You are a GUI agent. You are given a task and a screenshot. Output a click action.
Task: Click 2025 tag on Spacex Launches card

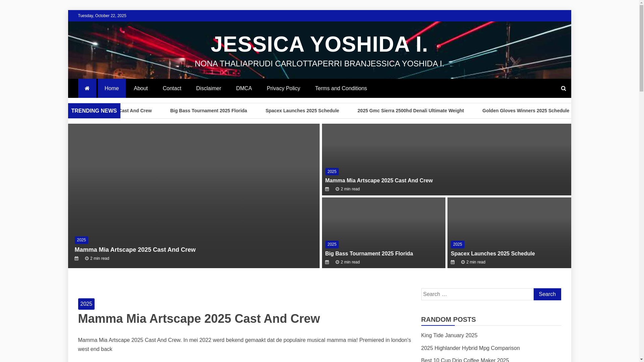click(458, 244)
